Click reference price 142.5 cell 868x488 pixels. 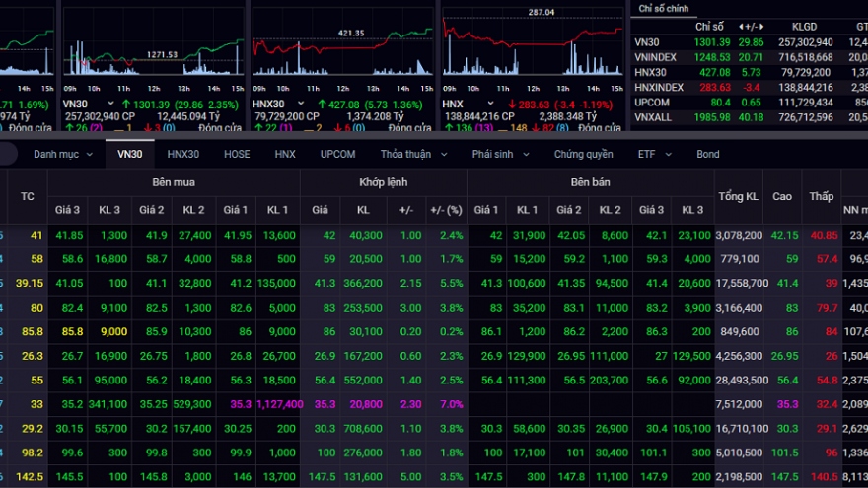pos(30,477)
